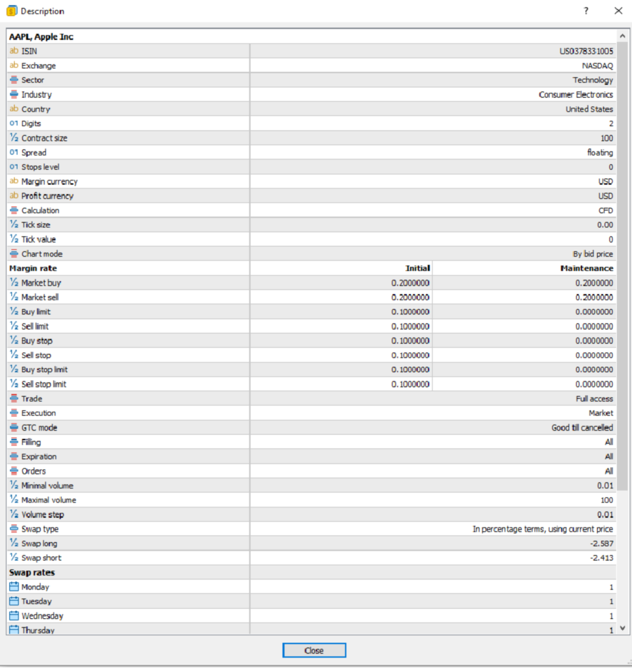Screen dimensions: 632x672
Task: Select 'In percentage terms, using current price'
Action: [543, 530]
